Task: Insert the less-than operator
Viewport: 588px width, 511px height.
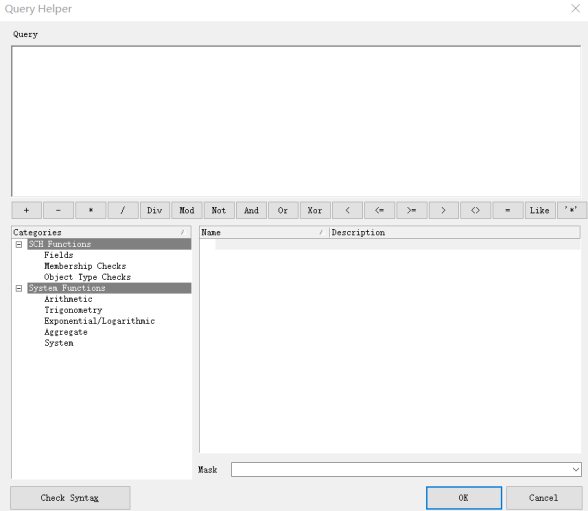Action: click(347, 210)
